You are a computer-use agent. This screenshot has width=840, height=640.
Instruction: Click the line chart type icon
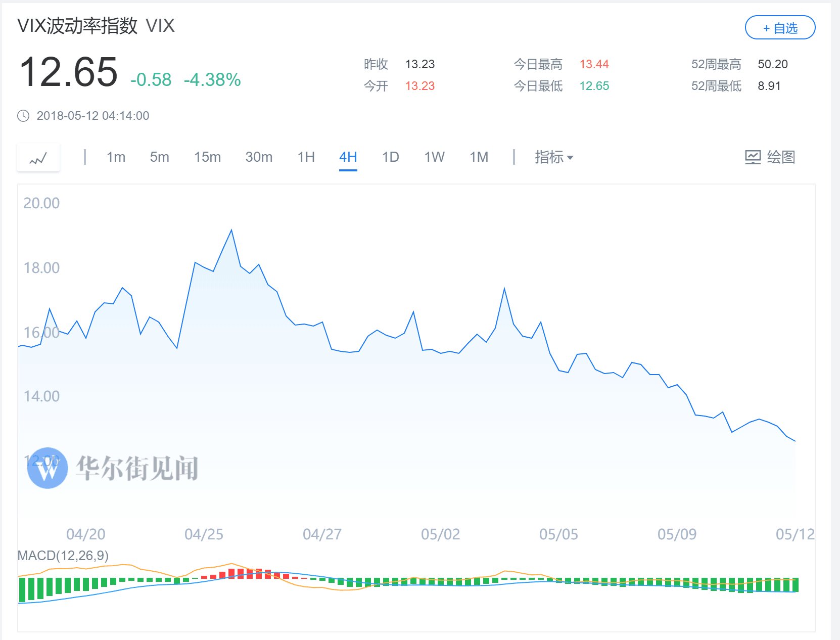(x=38, y=158)
